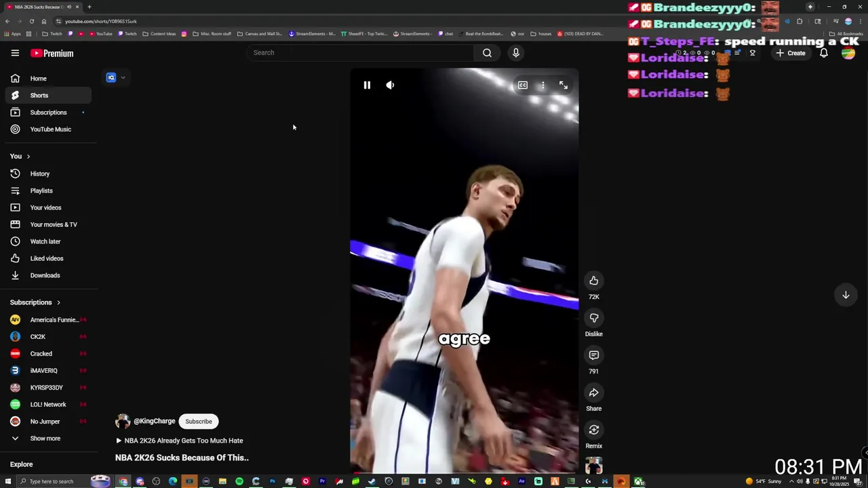This screenshot has width=868, height=488.
Task: Dislike this Short
Action: 593,318
